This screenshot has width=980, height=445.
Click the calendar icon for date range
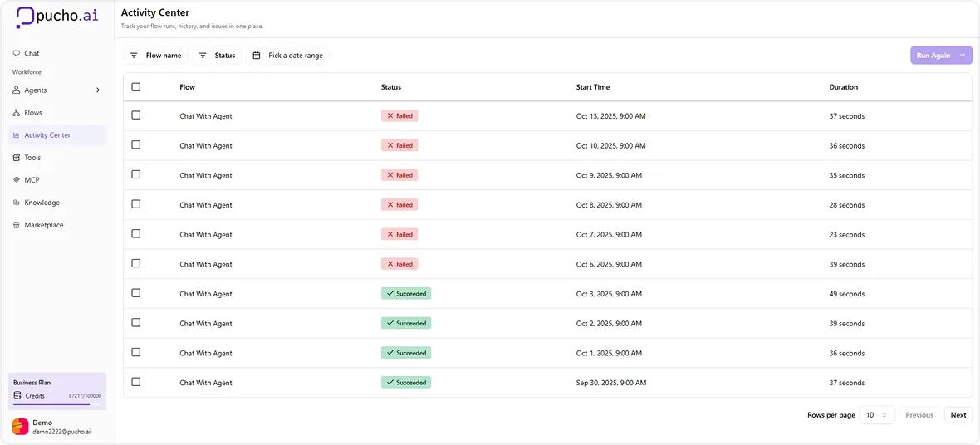point(257,56)
